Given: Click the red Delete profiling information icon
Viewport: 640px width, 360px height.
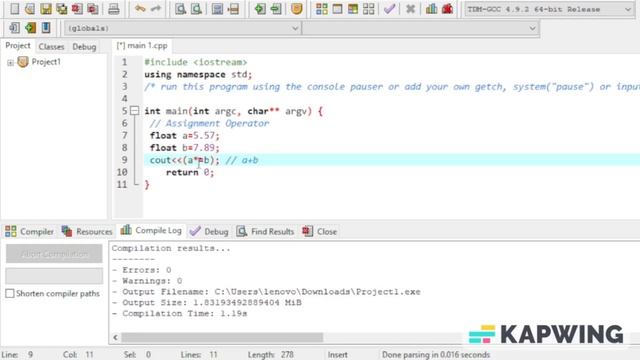Looking at the screenshot, I should [x=447, y=9].
